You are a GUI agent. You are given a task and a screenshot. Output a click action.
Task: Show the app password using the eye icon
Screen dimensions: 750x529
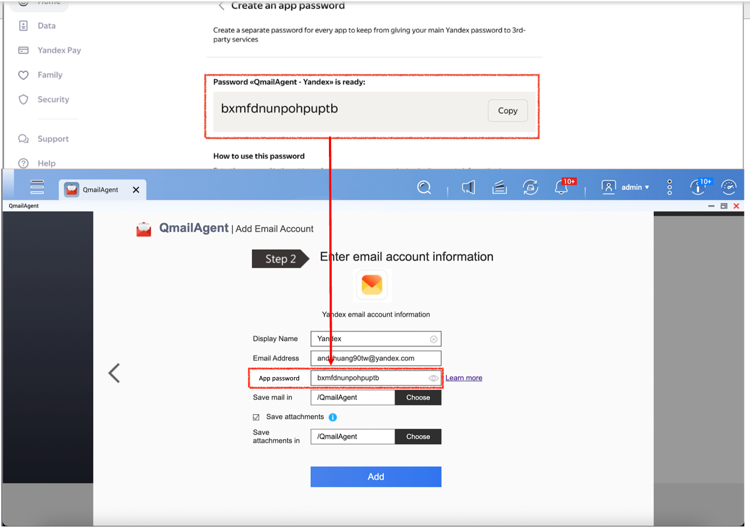click(433, 378)
